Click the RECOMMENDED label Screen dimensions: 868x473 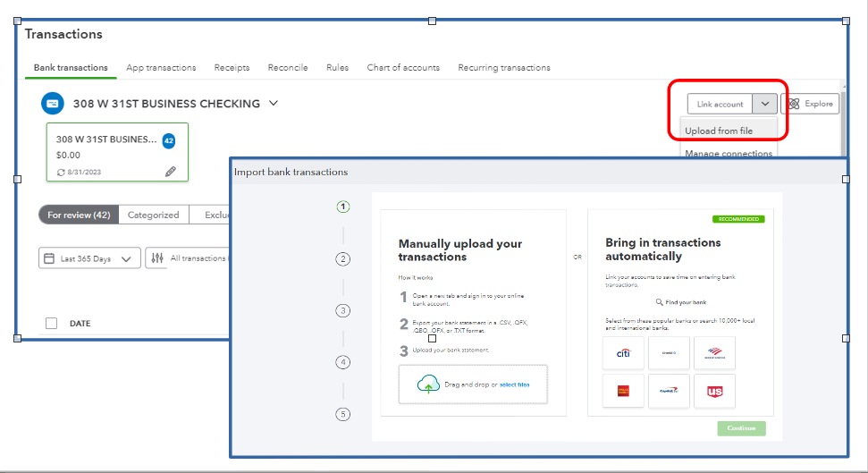(738, 219)
